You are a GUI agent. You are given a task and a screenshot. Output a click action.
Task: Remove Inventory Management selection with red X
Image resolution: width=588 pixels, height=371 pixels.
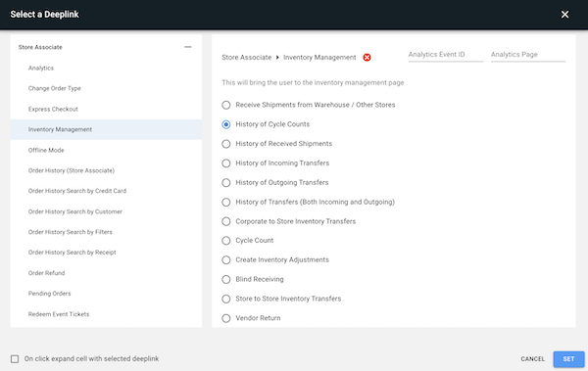(x=367, y=58)
